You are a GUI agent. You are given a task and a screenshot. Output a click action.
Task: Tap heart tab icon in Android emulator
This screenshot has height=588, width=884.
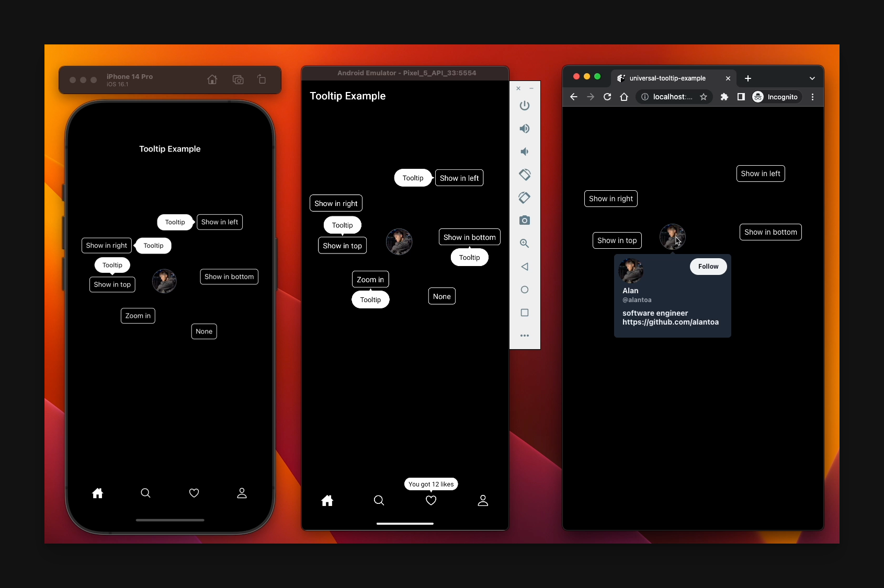[x=431, y=501]
